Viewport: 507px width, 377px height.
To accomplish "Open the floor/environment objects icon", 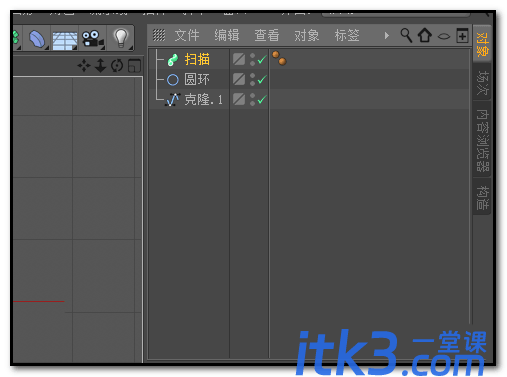I will 65,40.
